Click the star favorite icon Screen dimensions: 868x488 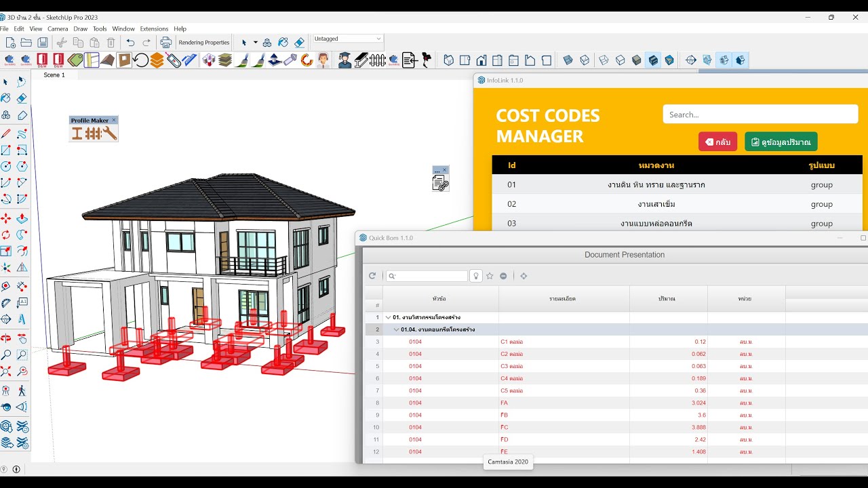[490, 276]
